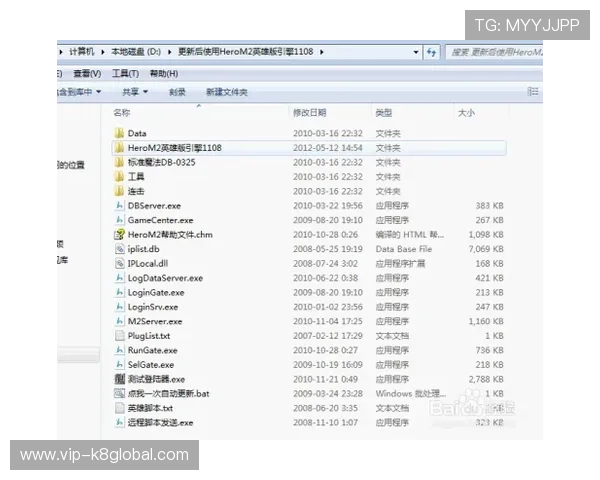This screenshot has height=480, width=600.
Task: Click the 连击 folder icon
Action: pos(119,191)
